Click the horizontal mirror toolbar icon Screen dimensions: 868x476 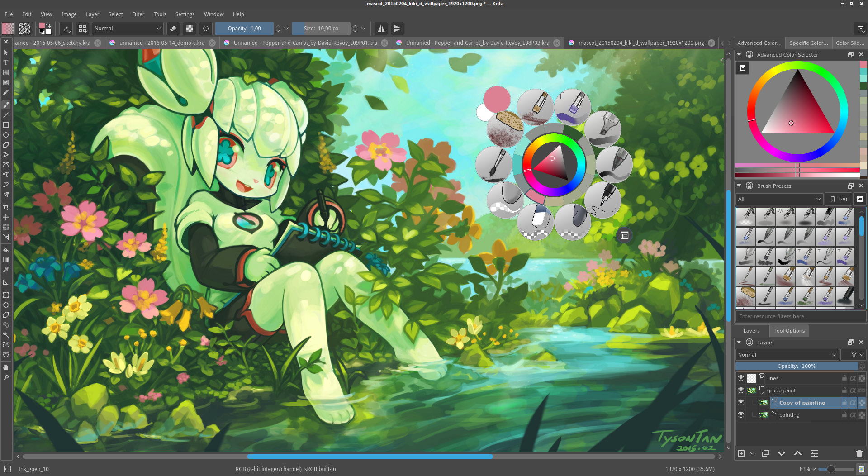click(x=381, y=28)
